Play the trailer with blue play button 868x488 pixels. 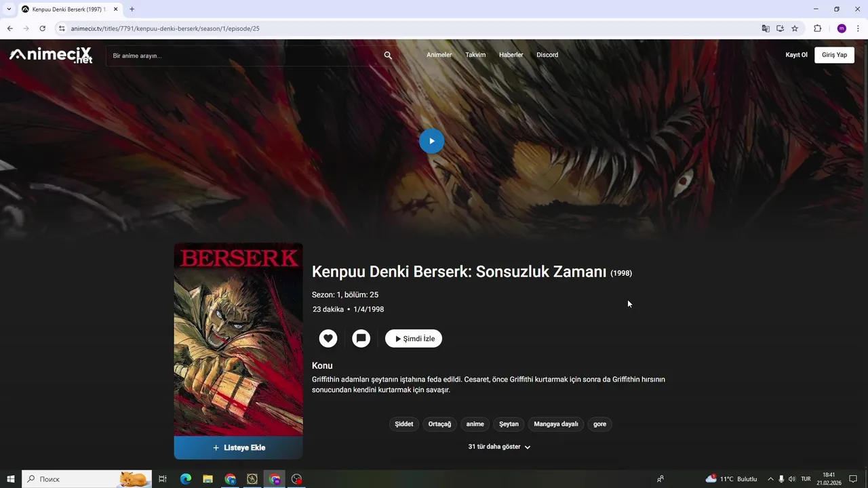431,141
